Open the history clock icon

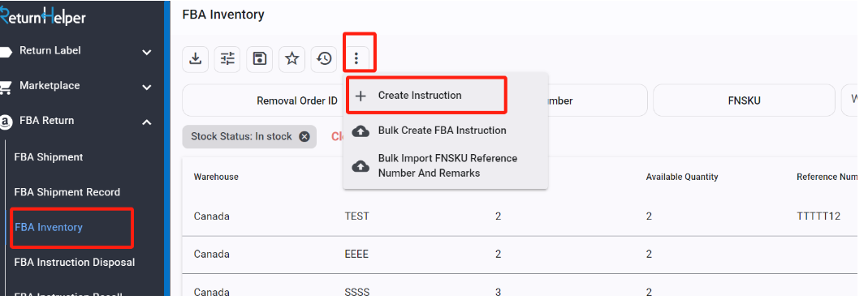tap(324, 58)
